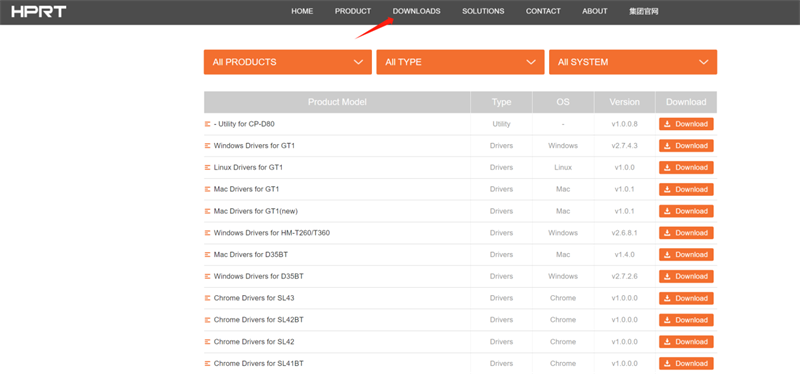800x374 pixels.
Task: Click the Linux OS cell
Action: [x=563, y=167]
